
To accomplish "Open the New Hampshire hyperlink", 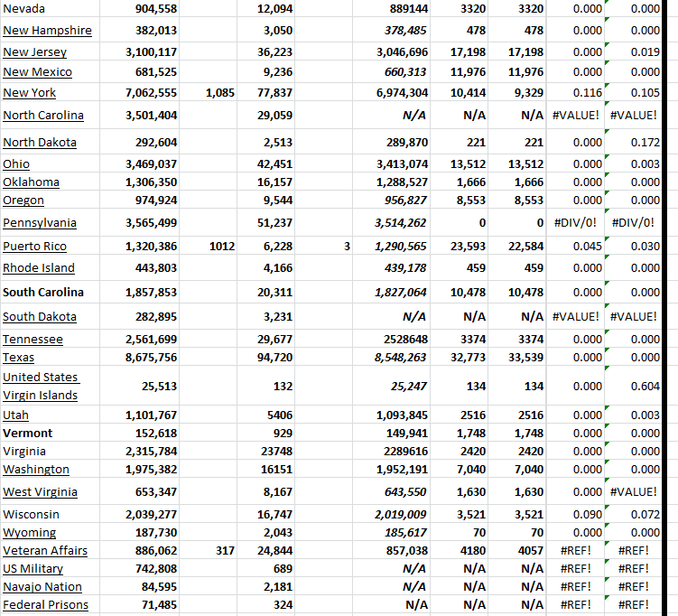I will click(47, 30).
